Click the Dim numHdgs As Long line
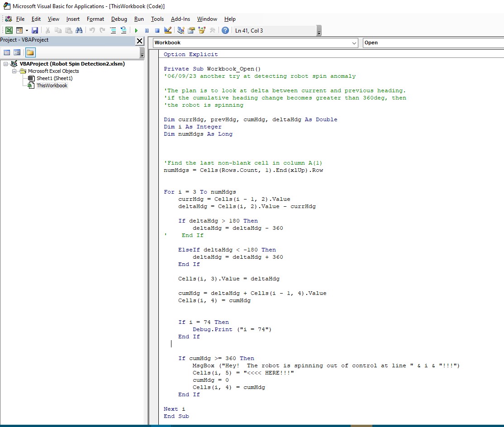Screen dimensions: 504x427 coord(198,134)
